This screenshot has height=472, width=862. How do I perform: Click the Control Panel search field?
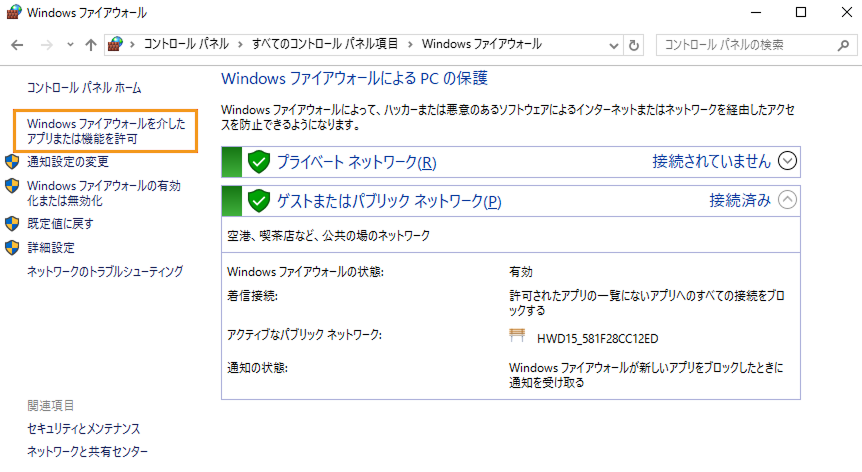click(756, 45)
